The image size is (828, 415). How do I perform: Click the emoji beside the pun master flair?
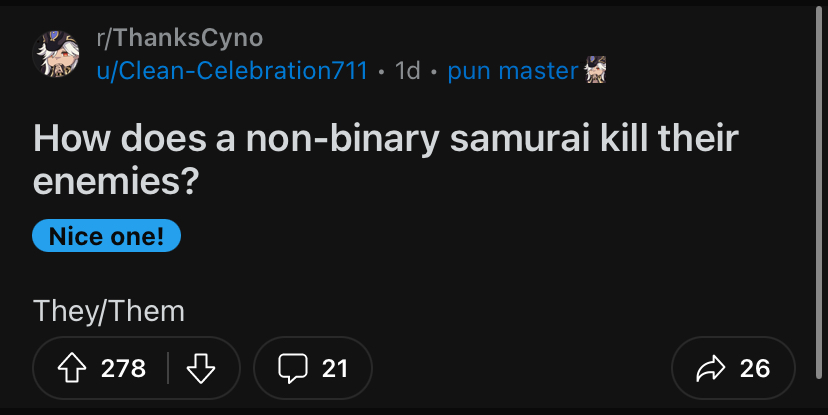coord(597,70)
